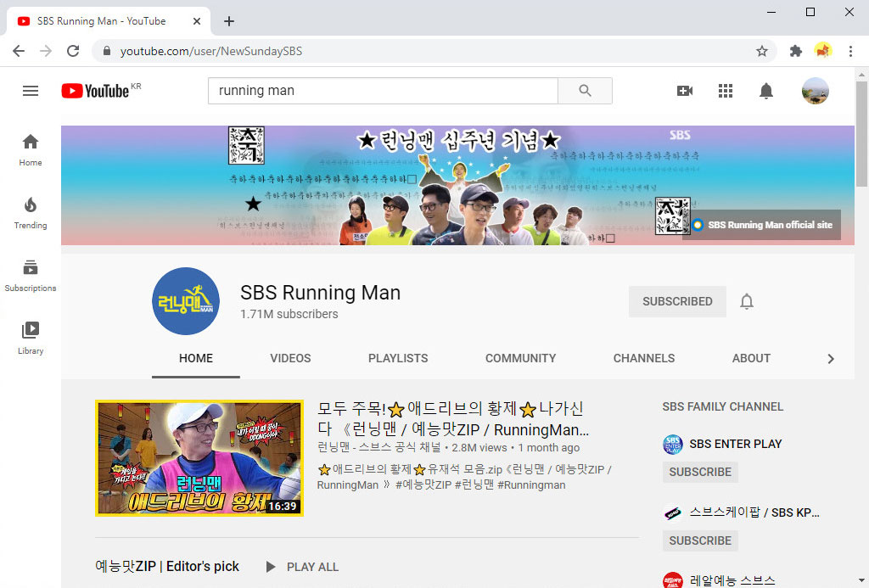The height and width of the screenshot is (588, 869).
Task: Open Trending in the left sidebar
Action: 31,213
